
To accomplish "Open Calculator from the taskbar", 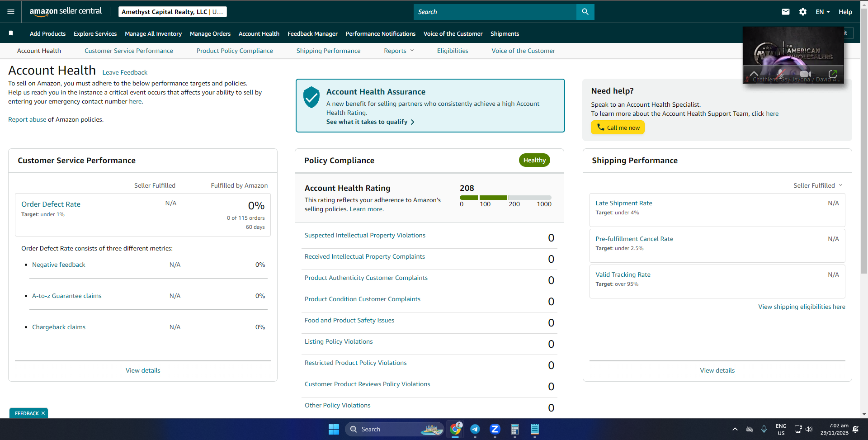I will 515,429.
